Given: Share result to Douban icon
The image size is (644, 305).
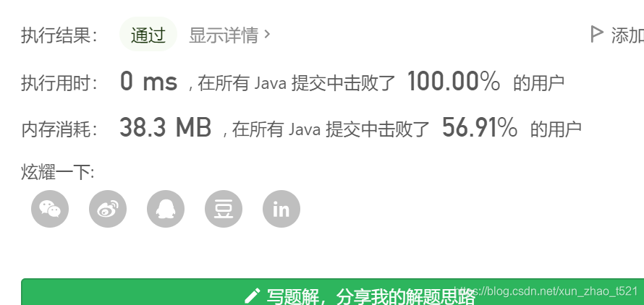Looking at the screenshot, I should coord(224,209).
